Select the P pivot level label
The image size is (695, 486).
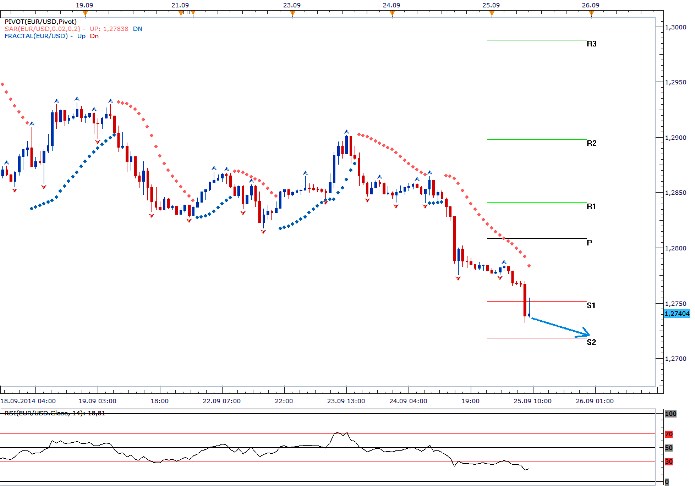coord(589,243)
